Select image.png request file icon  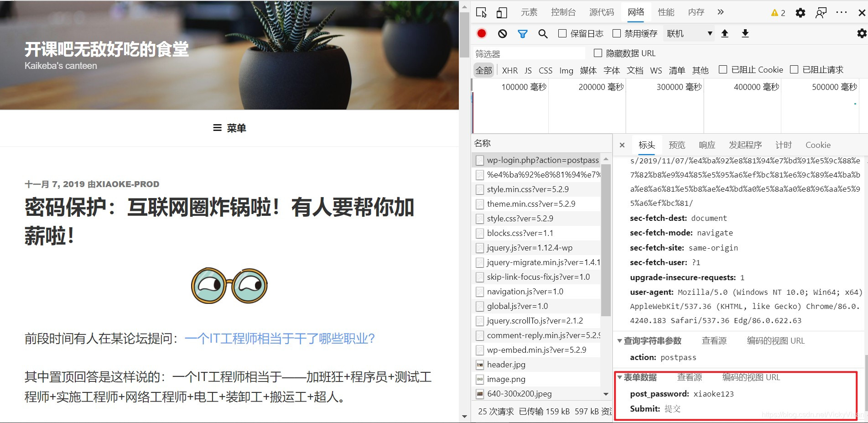479,379
